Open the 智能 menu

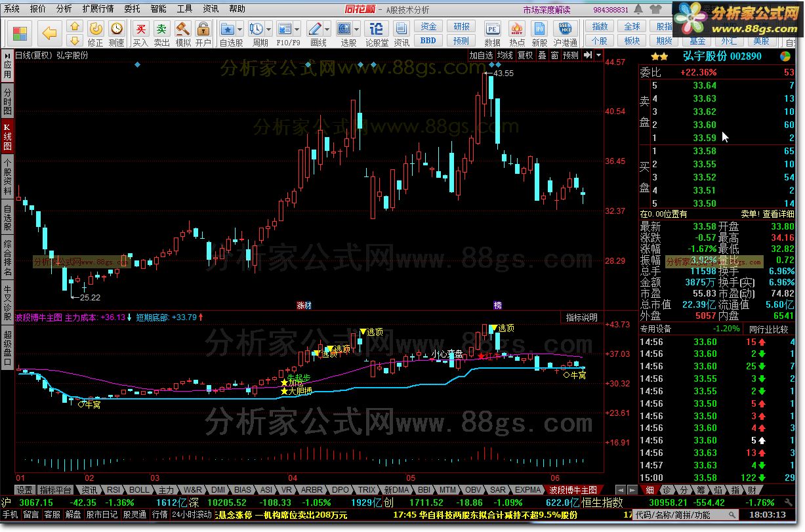pos(158,9)
